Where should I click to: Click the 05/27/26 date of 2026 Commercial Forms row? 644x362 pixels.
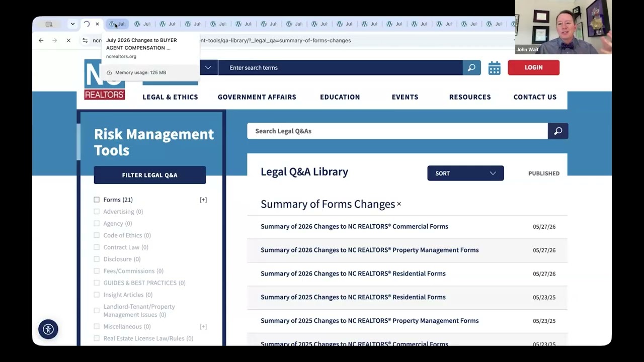544,227
